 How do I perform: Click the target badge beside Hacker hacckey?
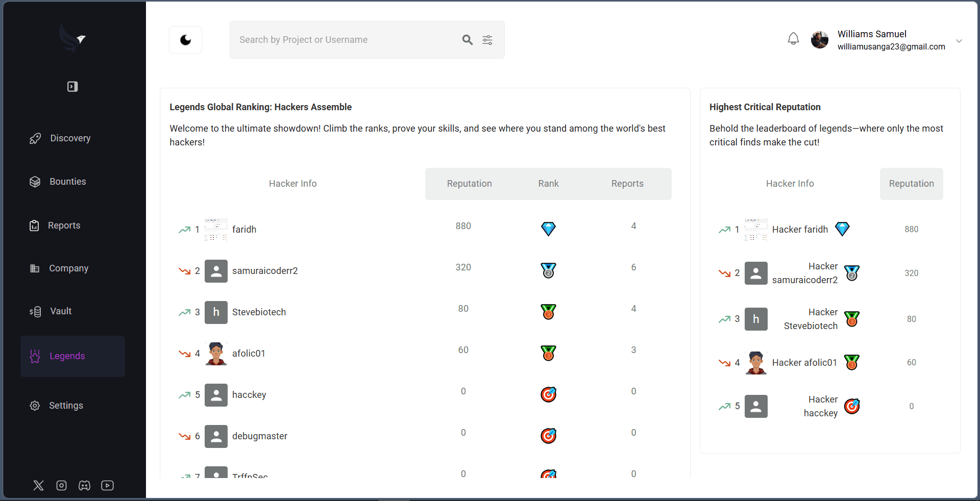[x=852, y=407]
